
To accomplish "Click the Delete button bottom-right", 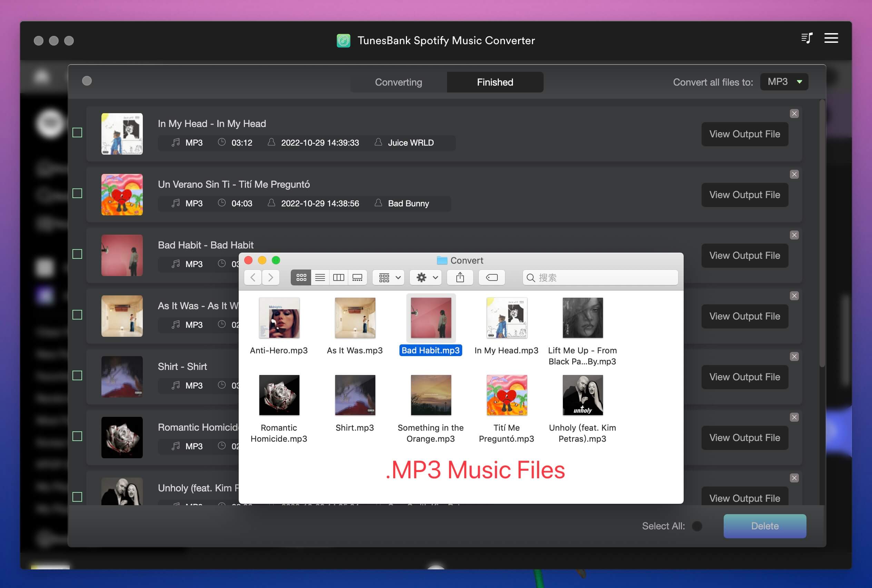I will (x=764, y=526).
